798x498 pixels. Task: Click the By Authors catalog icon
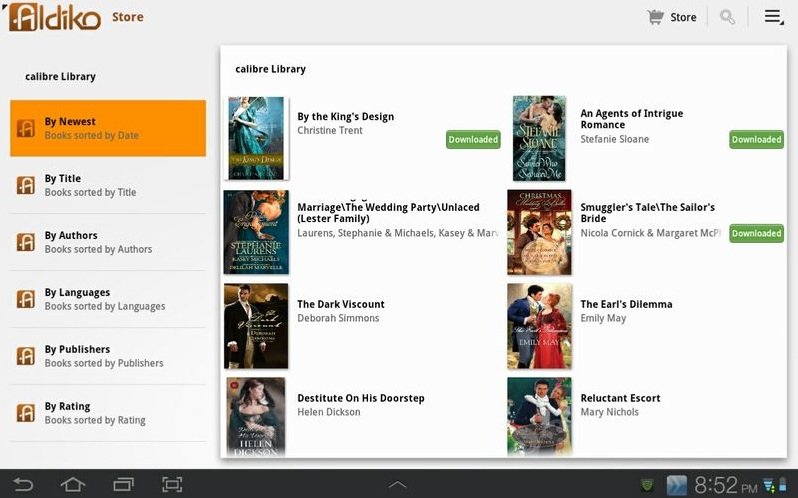[25, 242]
